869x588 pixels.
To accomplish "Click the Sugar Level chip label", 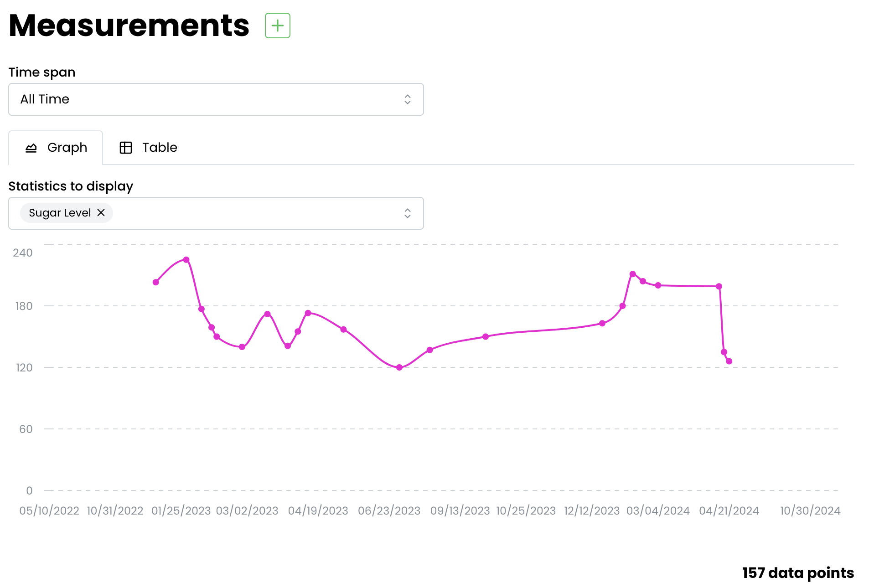I will point(60,213).
